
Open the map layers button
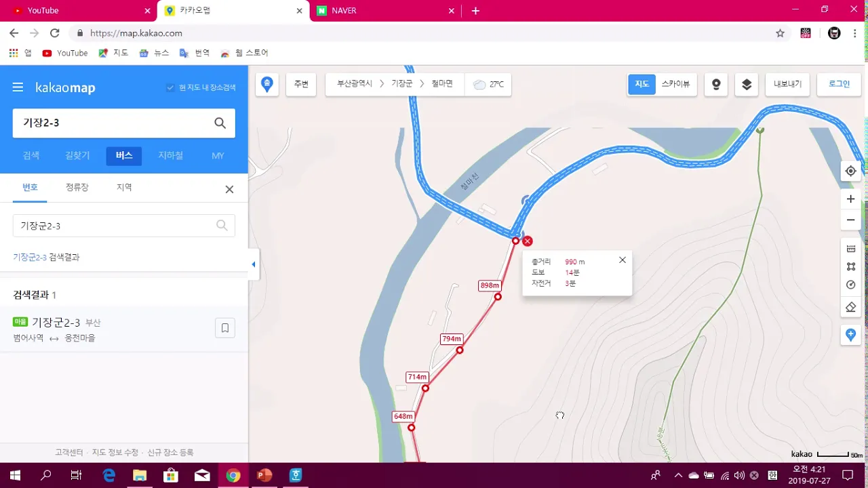[747, 84]
